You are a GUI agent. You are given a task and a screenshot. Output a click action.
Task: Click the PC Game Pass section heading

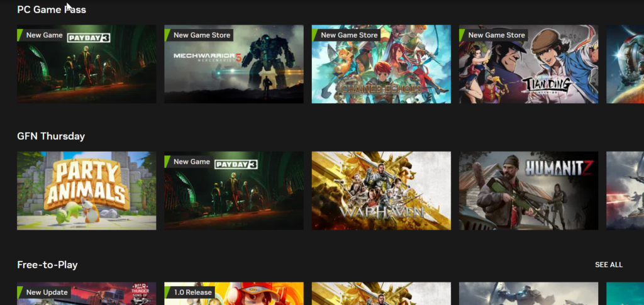pyautogui.click(x=52, y=9)
